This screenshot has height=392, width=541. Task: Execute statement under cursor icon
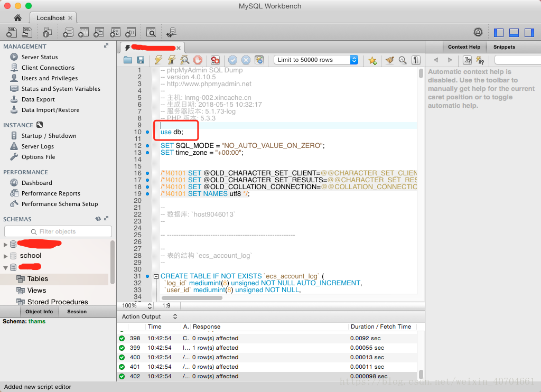pos(172,60)
